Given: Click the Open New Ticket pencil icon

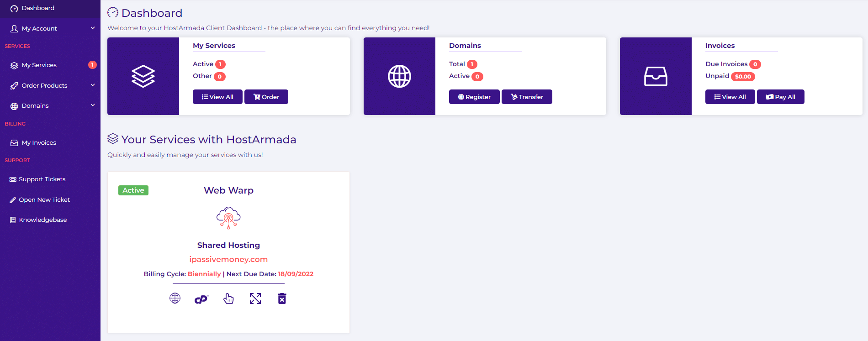Looking at the screenshot, I should [13, 200].
